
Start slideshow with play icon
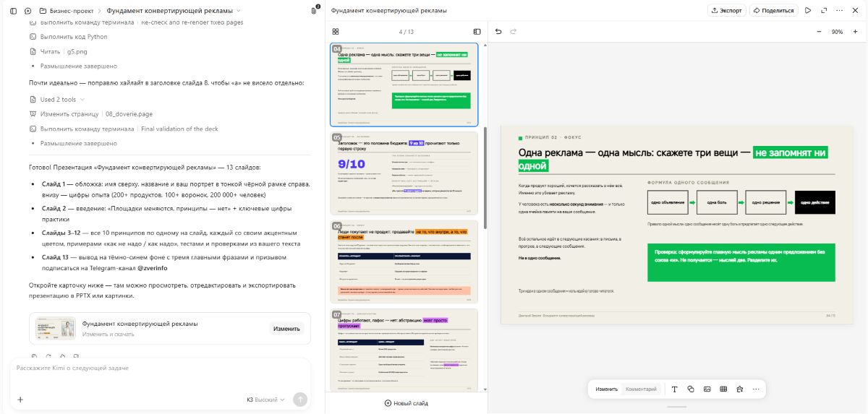click(x=808, y=11)
